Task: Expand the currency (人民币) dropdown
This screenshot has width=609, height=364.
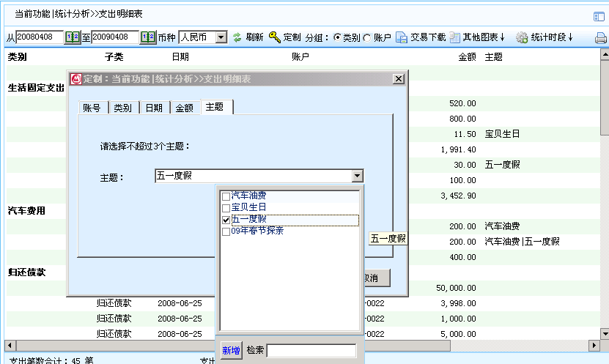Action: tap(221, 37)
